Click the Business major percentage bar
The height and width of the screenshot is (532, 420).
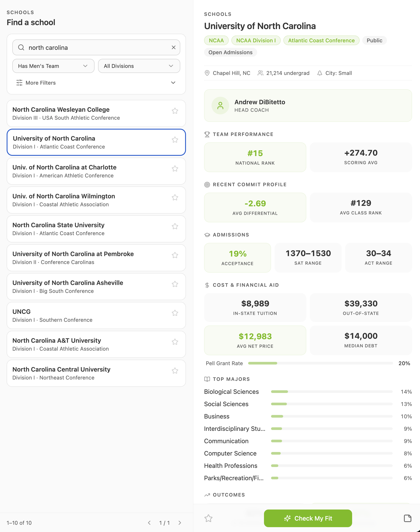click(331, 416)
